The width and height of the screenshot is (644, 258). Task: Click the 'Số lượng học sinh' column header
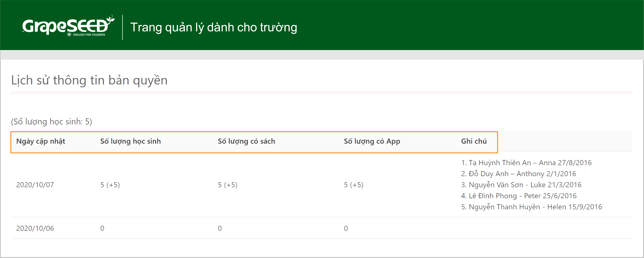[131, 142]
